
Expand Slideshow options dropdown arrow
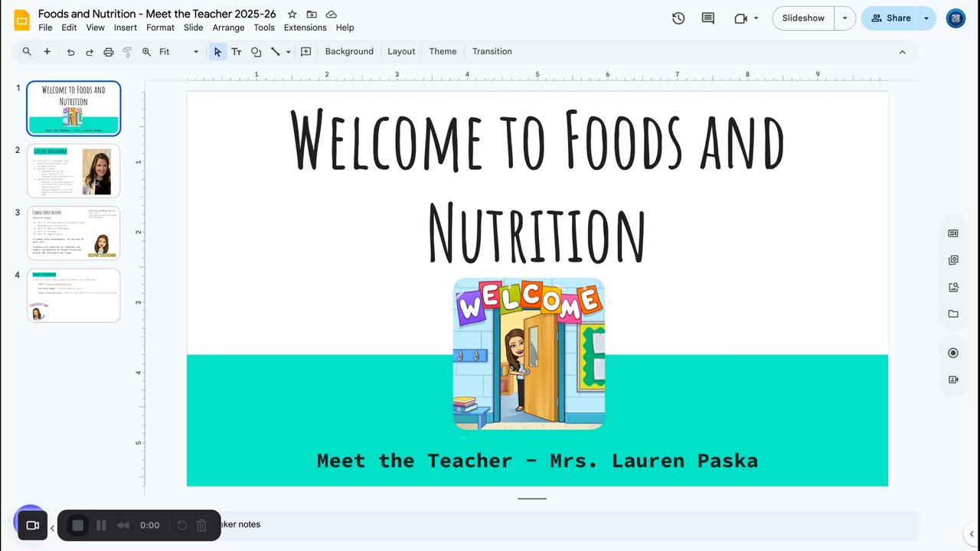click(845, 18)
